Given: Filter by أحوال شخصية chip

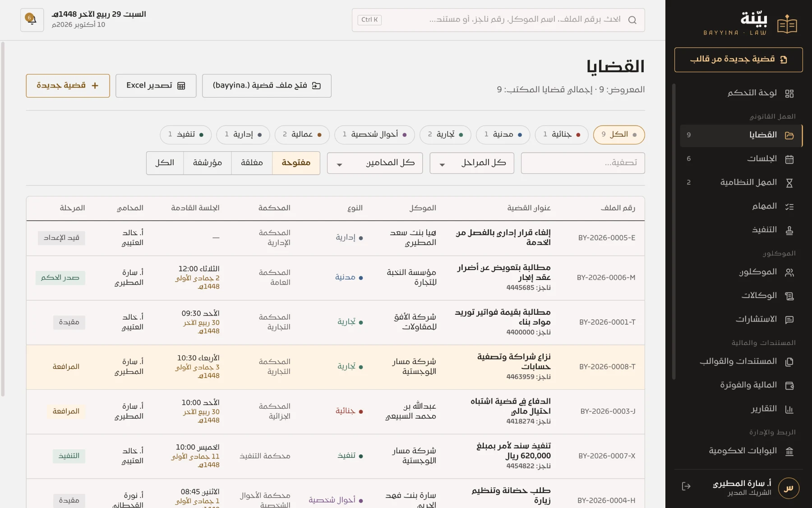Looking at the screenshot, I should point(374,135).
